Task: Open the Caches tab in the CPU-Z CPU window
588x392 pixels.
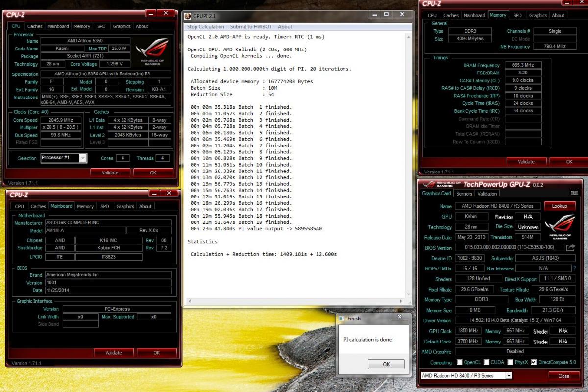Action: [x=35, y=26]
